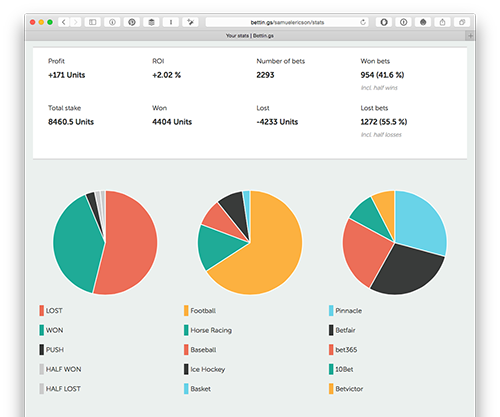The image size is (500, 417).
Task: Show all tabs overview icon
Action: pos(462,22)
